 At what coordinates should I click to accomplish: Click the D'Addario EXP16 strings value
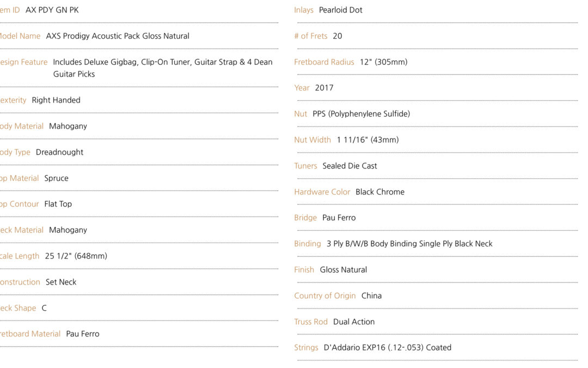[x=388, y=348]
